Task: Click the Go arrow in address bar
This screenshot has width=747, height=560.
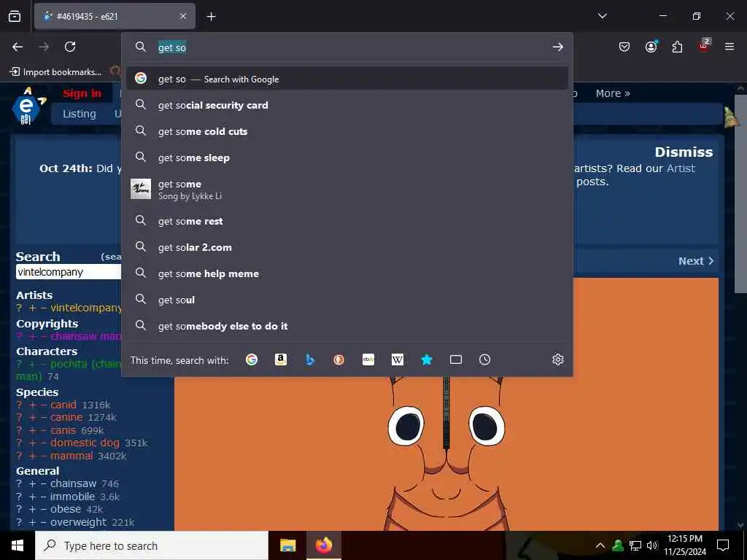Action: pyautogui.click(x=558, y=47)
